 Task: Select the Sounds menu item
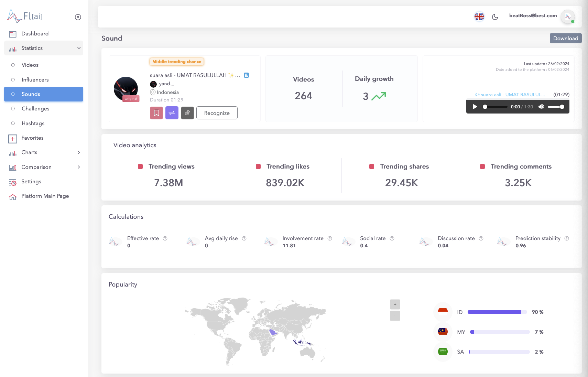(44, 94)
